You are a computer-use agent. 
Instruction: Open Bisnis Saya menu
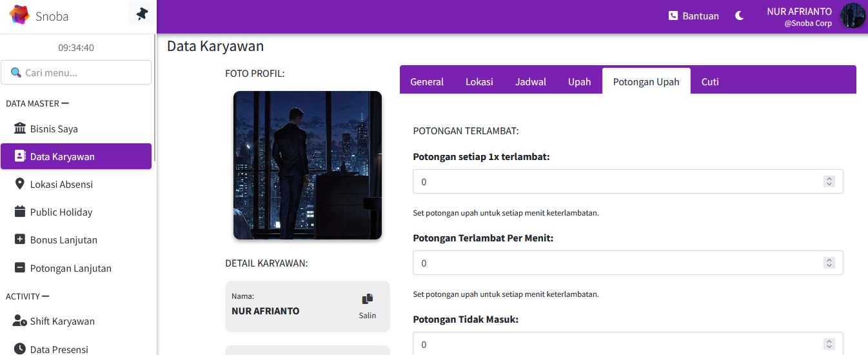(x=54, y=129)
